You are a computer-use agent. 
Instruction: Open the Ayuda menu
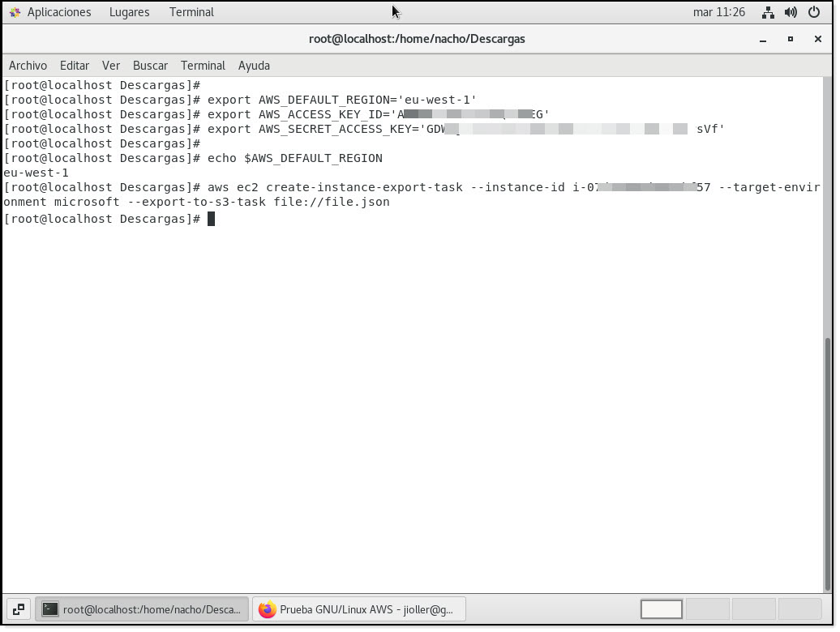tap(254, 66)
